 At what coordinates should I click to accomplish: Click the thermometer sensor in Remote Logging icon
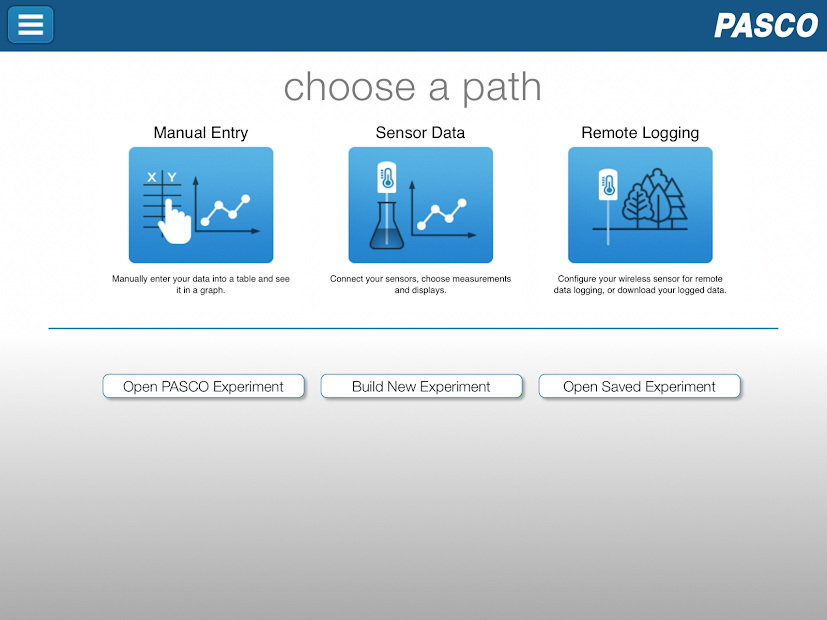pyautogui.click(x=607, y=190)
